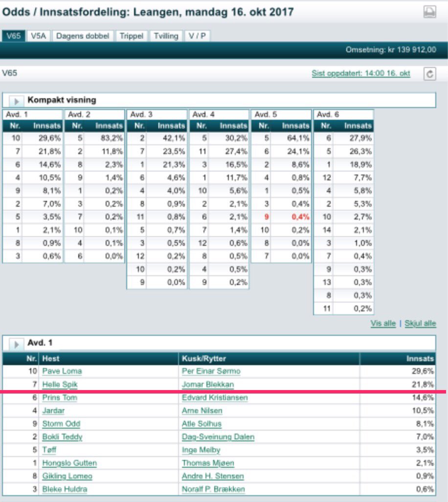This screenshot has width=448, height=502.
Task: Open driver Thomas Mjøen link
Action: point(208,463)
